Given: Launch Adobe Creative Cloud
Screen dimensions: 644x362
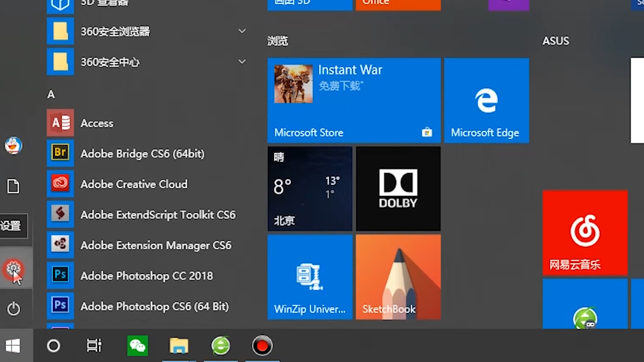Looking at the screenshot, I should click(x=148, y=184).
